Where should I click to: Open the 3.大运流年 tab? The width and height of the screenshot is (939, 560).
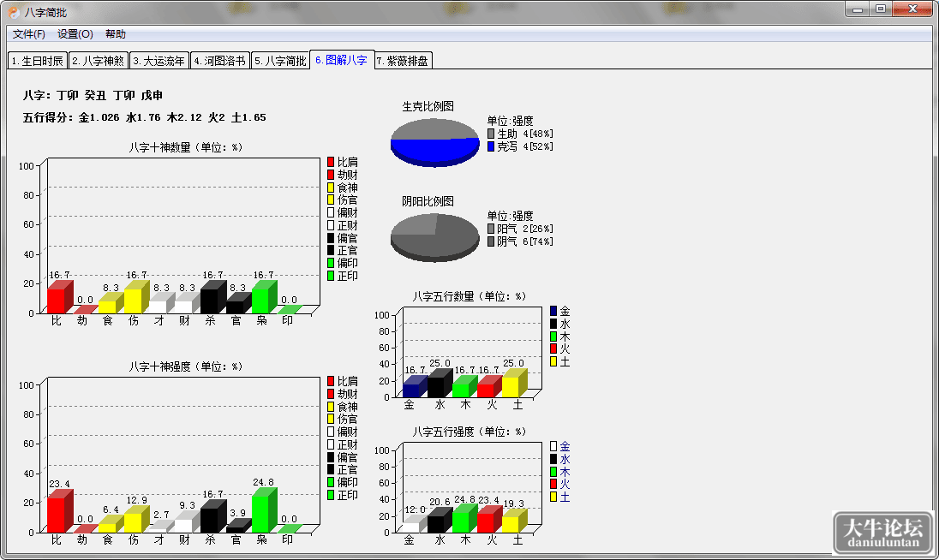point(159,61)
